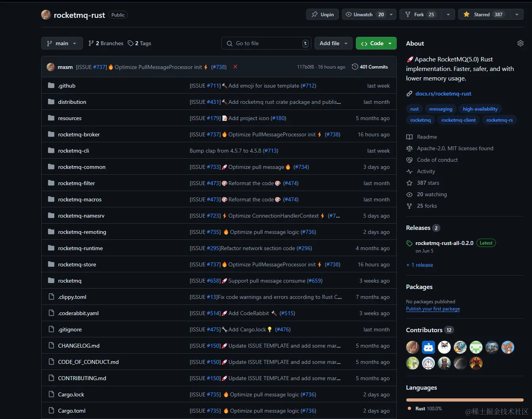532x419 pixels.
Task: Open the Packages section heading
Action: coord(419,287)
